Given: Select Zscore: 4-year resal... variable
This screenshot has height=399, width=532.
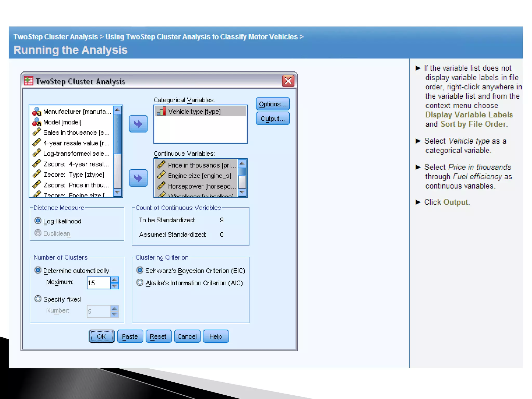Looking at the screenshot, I should [x=72, y=164].
